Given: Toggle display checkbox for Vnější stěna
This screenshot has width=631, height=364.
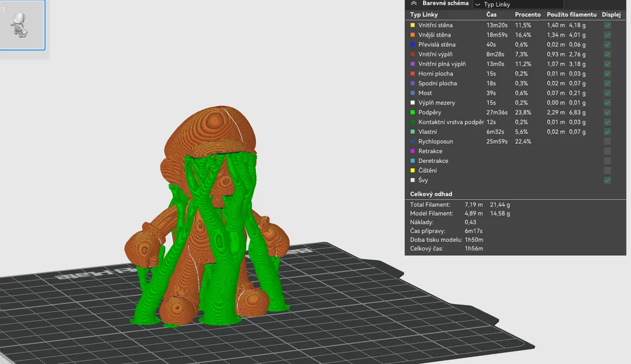Looking at the screenshot, I should pyautogui.click(x=607, y=35).
